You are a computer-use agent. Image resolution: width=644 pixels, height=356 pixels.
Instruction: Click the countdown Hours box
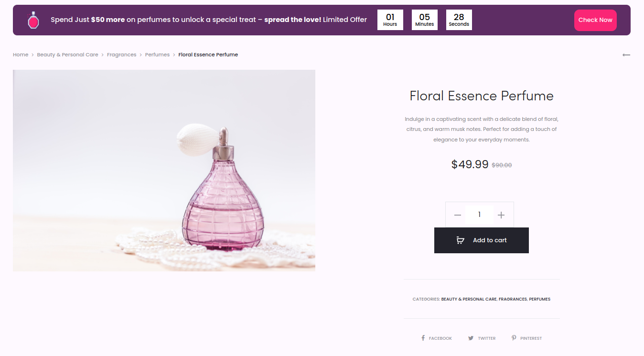click(390, 20)
